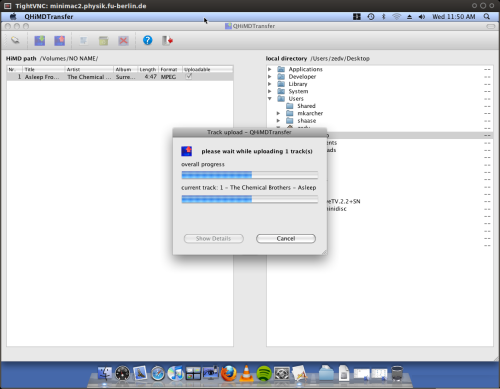The image size is (500, 389).
Task: Click the clock showing Wed 11:50 AM
Action: 454,16
